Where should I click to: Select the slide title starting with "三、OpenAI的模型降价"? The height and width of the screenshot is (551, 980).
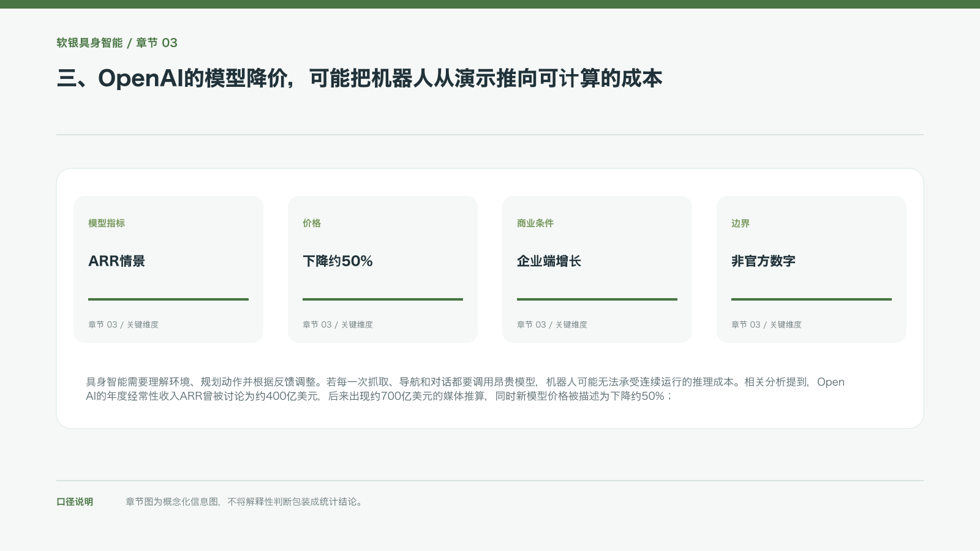tap(360, 78)
